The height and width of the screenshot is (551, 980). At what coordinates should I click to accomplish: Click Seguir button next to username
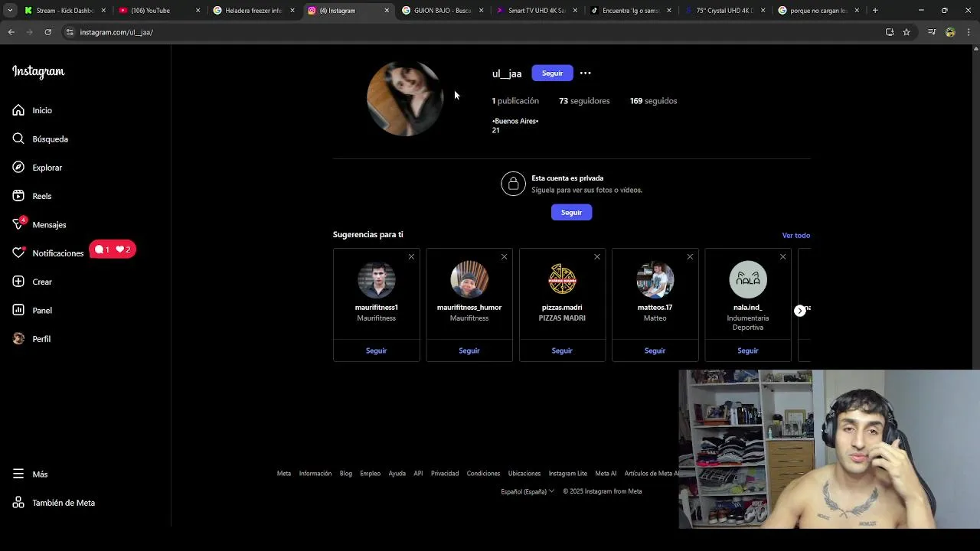[552, 73]
